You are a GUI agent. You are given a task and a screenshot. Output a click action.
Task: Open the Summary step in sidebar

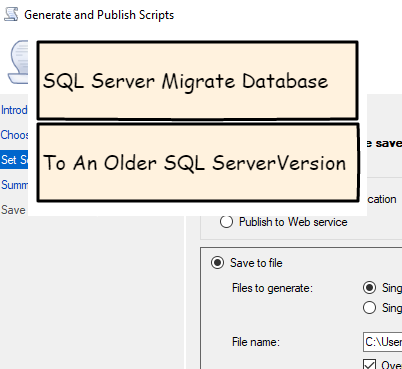pos(14,185)
